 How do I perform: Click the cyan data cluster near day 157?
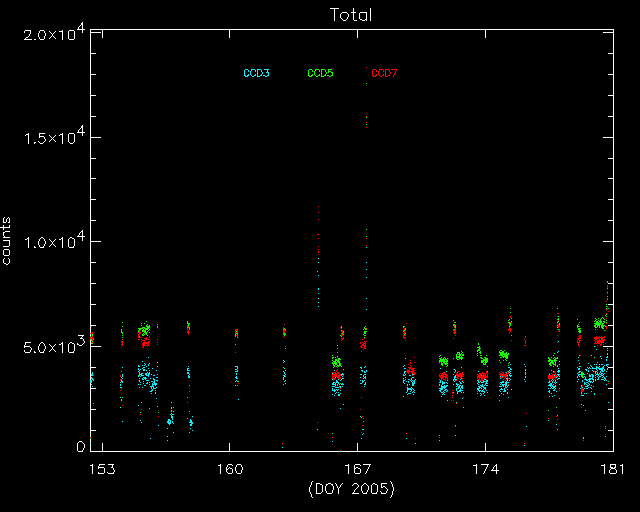pyautogui.click(x=171, y=419)
